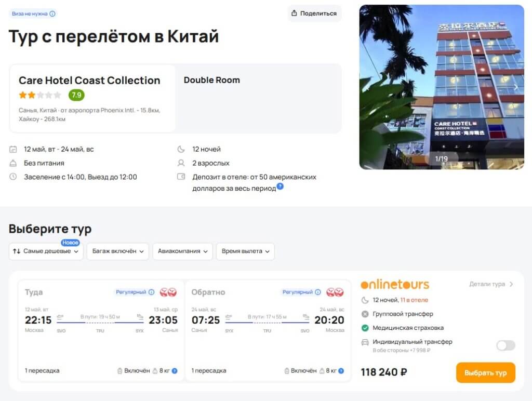Image resolution: width=532 pixels, height=401 pixels.
Task: Click the 22:15 departure time from Москва
Action: (x=38, y=320)
